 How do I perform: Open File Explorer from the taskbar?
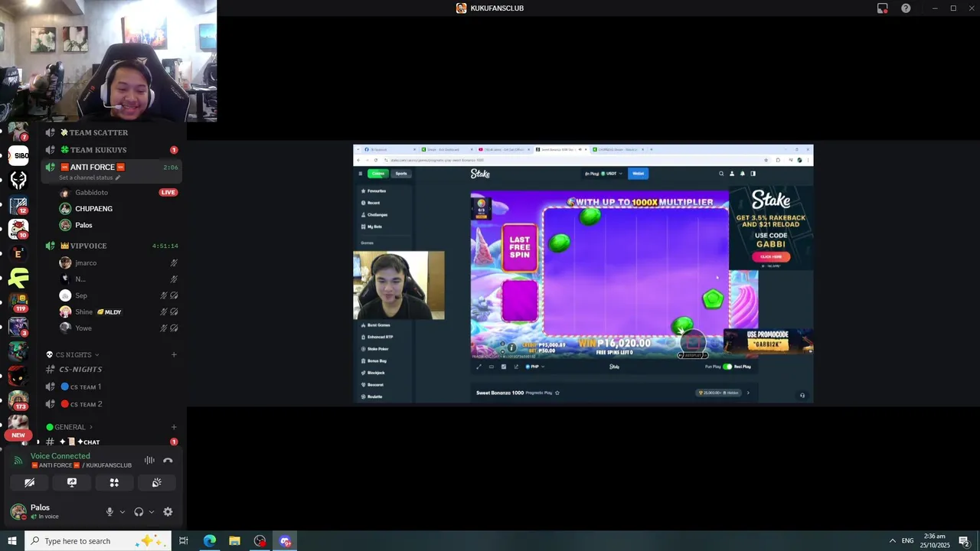pos(234,541)
